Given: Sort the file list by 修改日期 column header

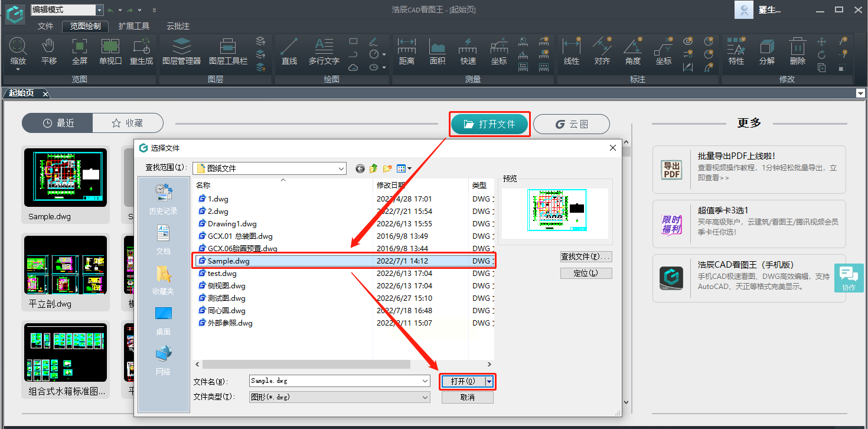Looking at the screenshot, I should tap(422, 186).
